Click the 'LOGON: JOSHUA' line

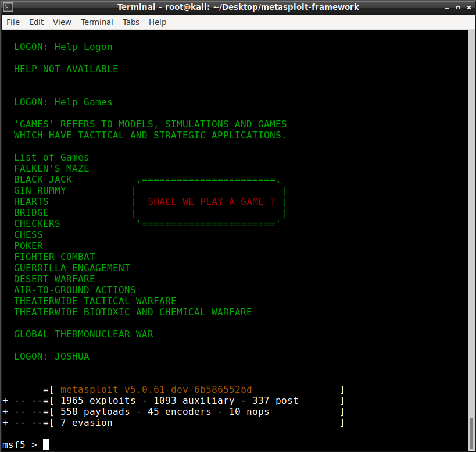coord(52,357)
